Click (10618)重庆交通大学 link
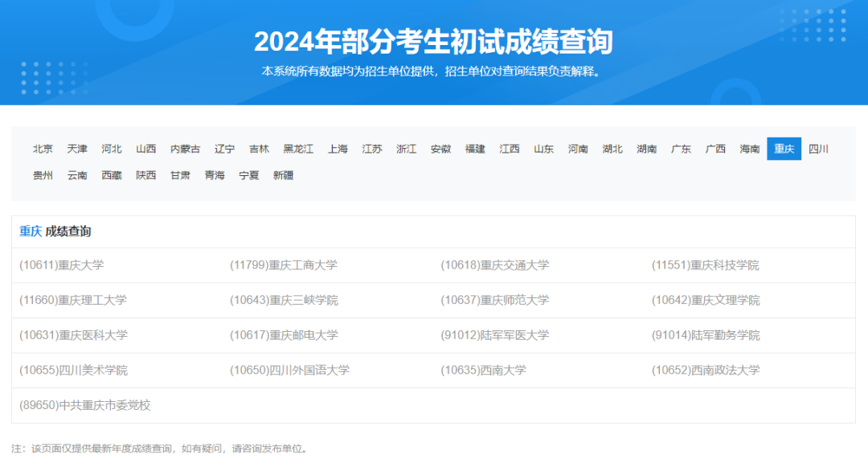The width and height of the screenshot is (868, 467). click(495, 265)
